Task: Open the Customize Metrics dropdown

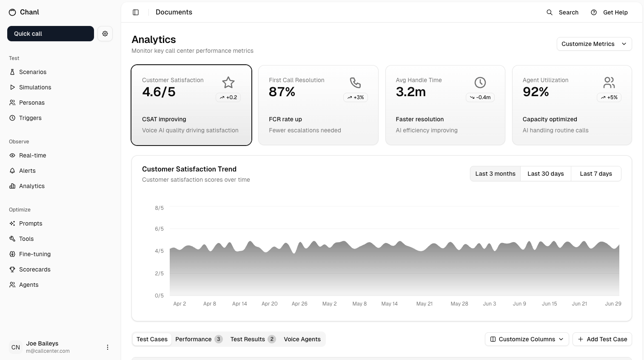Action: [x=594, y=44]
